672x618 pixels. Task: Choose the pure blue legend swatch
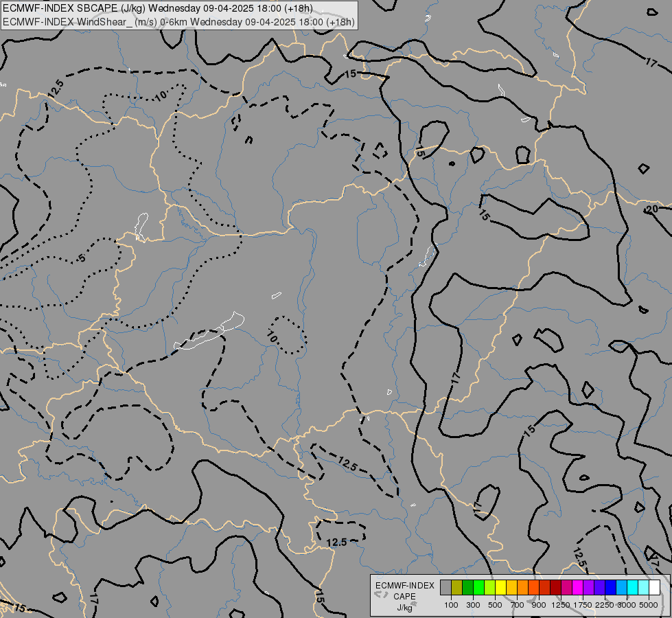click(610, 587)
